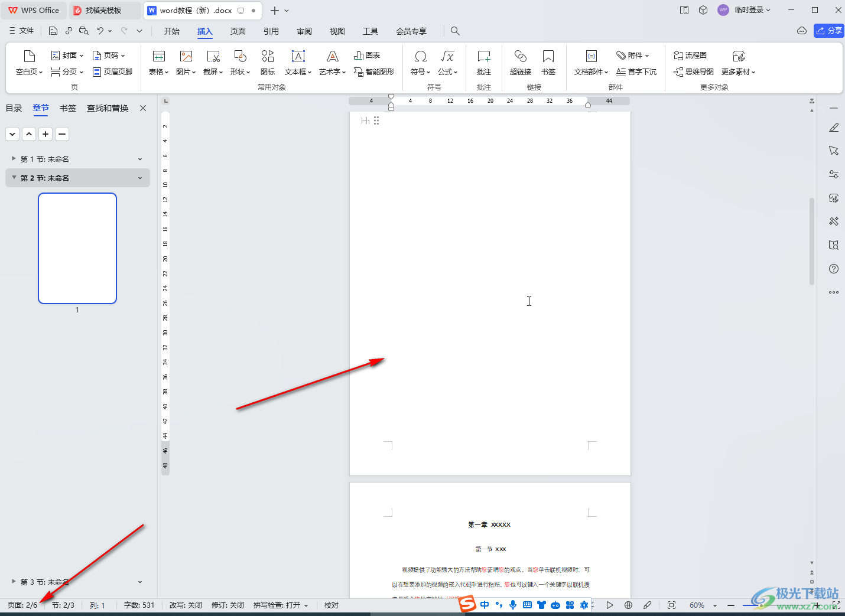Insert a bookmark (书签) from ribbon
Viewport: 845px width, 616px height.
pos(548,63)
